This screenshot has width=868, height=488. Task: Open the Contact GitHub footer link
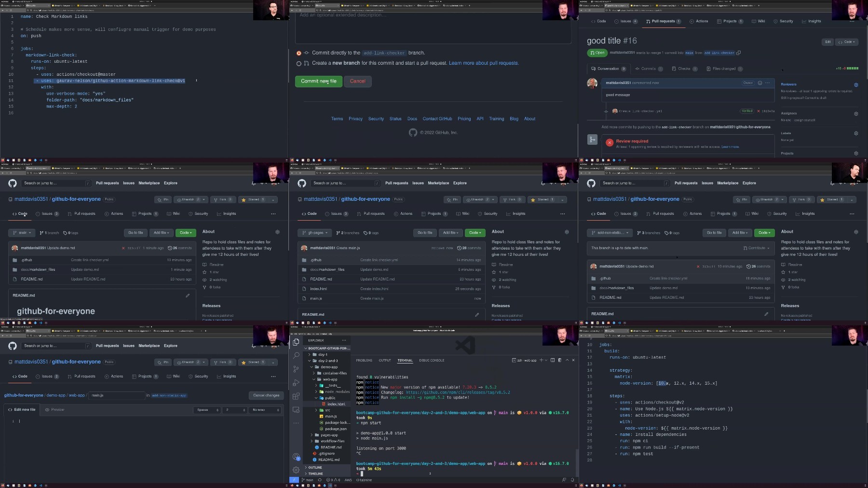click(x=437, y=119)
